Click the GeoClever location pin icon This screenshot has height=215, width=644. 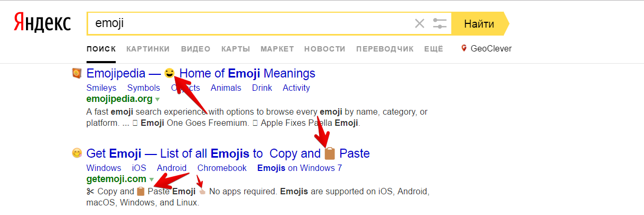[x=464, y=48]
